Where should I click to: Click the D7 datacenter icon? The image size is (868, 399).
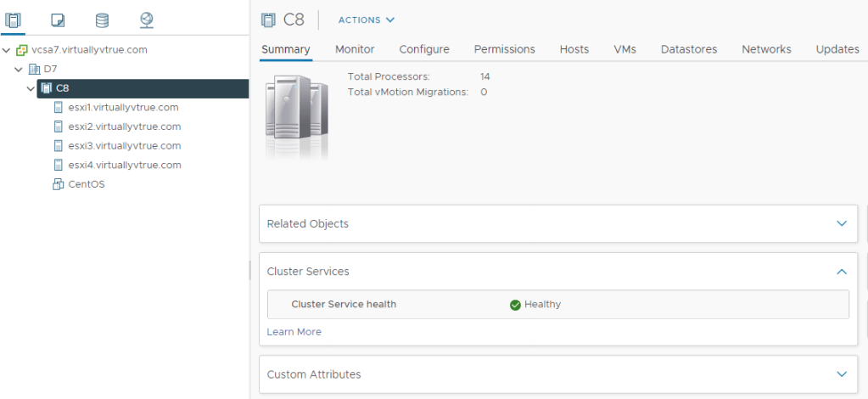tap(34, 69)
